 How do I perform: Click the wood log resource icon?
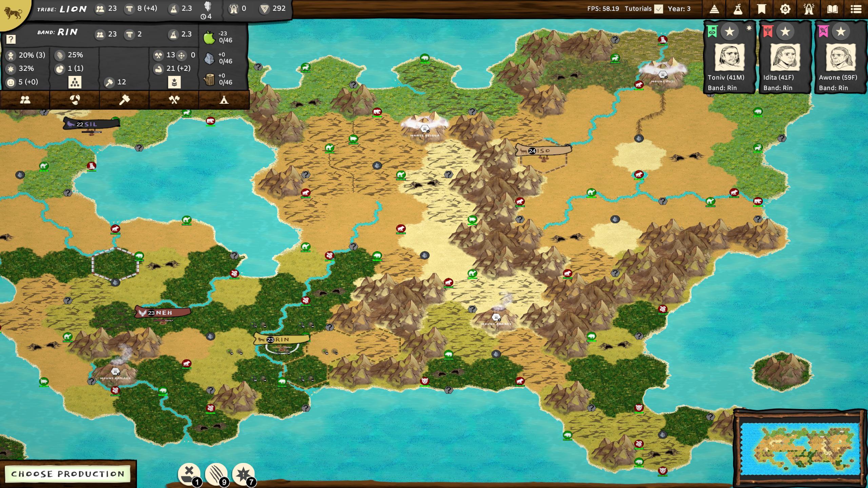pyautogui.click(x=210, y=79)
